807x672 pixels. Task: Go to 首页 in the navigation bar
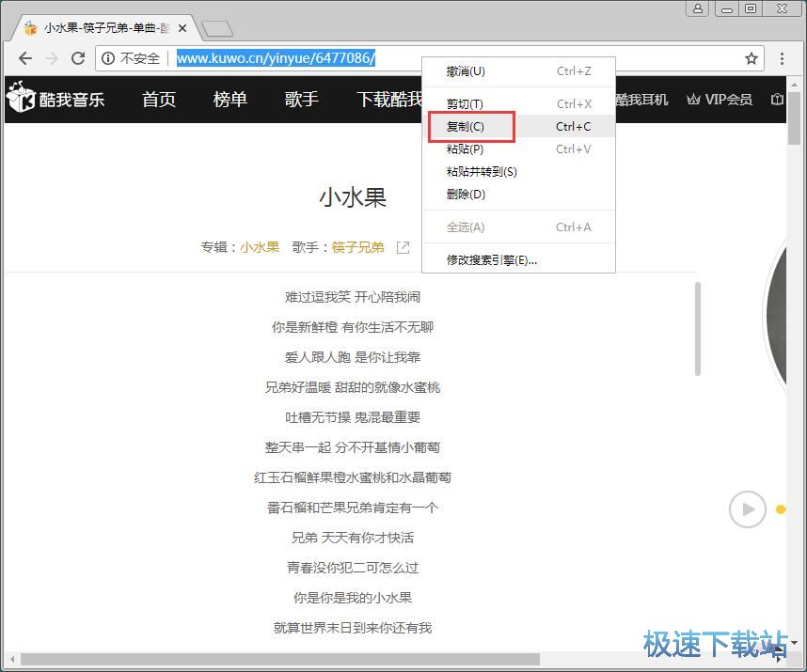159,100
